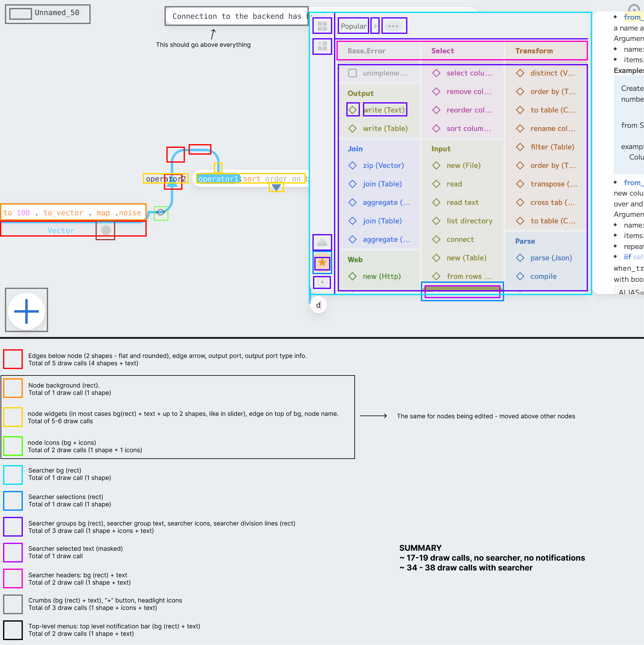
Task: Click the add-node grid icon in sidebar
Action: coord(322,47)
